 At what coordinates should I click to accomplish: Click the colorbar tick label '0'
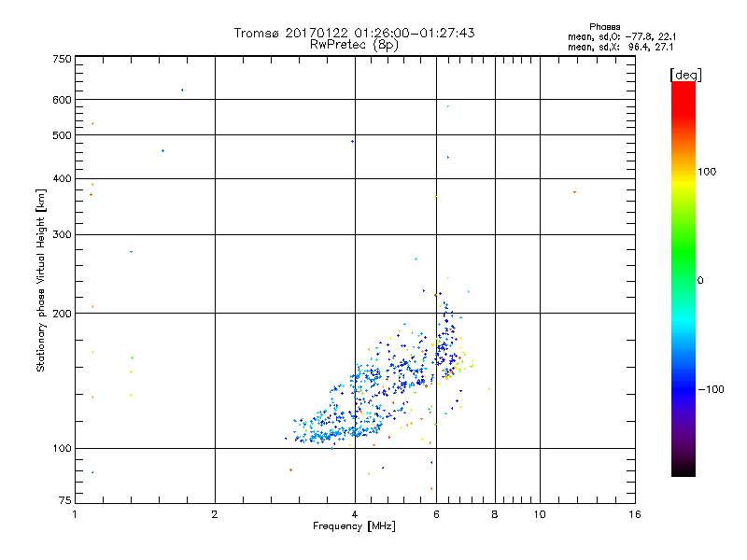pos(700,280)
